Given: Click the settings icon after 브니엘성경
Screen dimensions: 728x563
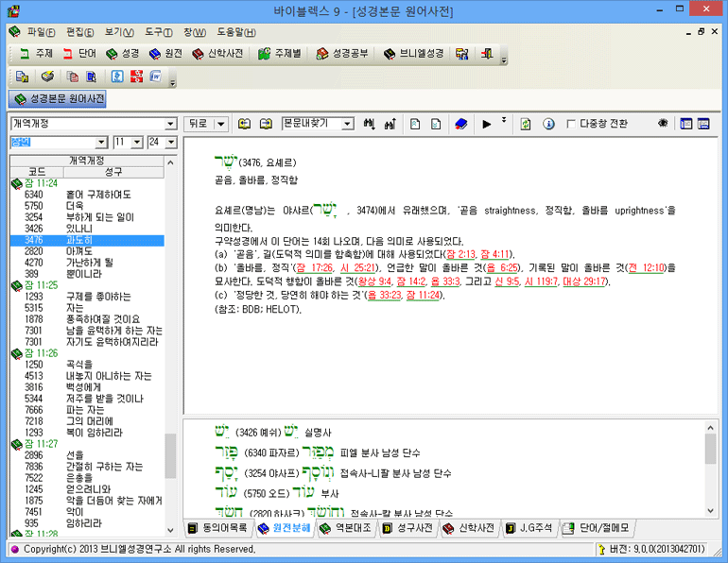Looking at the screenshot, I should coord(461,54).
